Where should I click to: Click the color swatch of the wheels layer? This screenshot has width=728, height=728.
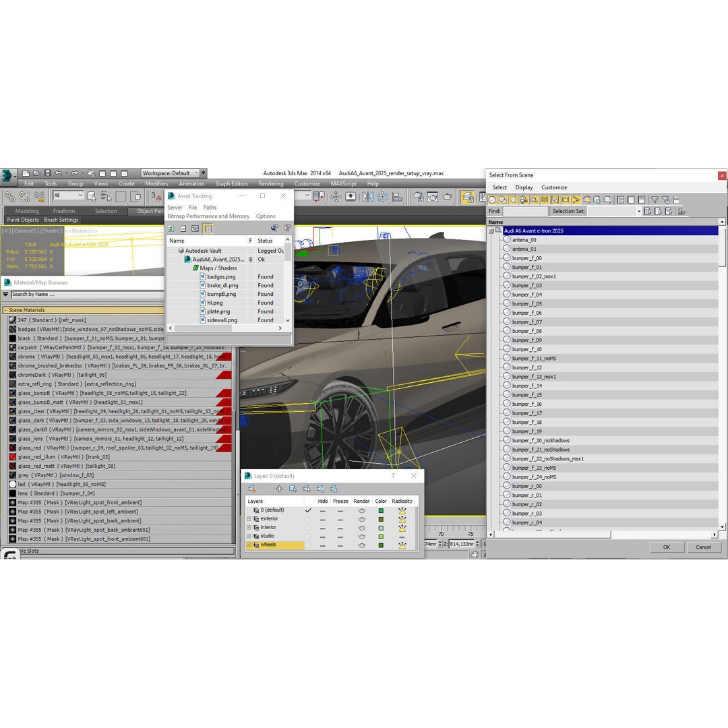pyautogui.click(x=381, y=545)
